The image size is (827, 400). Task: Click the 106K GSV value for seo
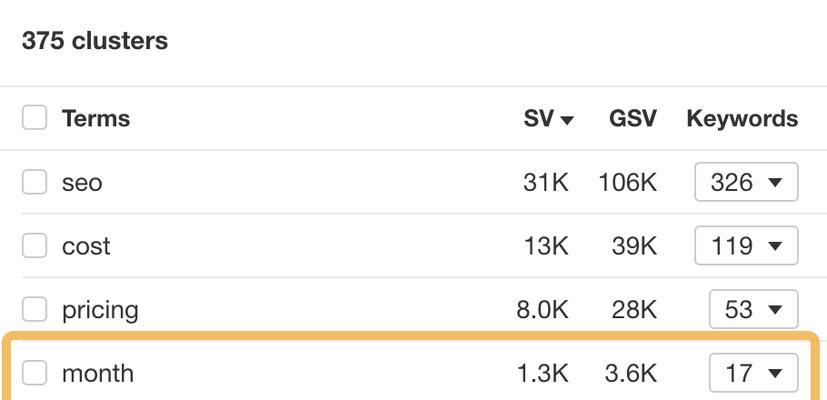coord(628,183)
